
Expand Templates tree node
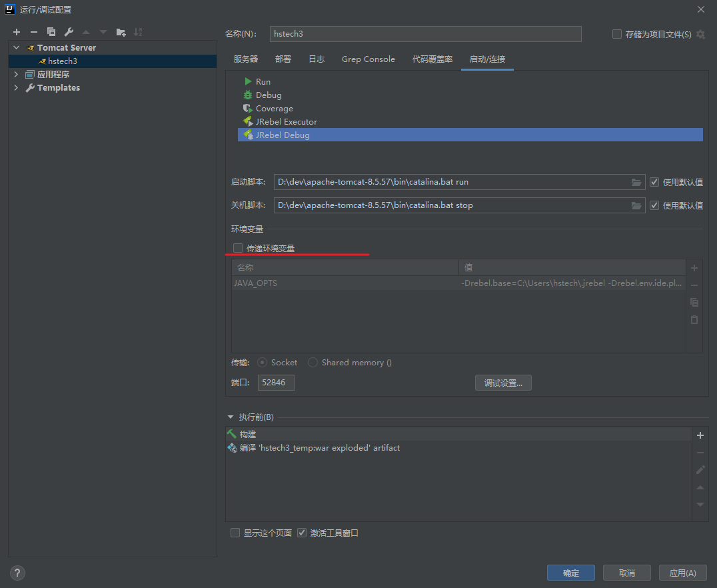[17, 87]
